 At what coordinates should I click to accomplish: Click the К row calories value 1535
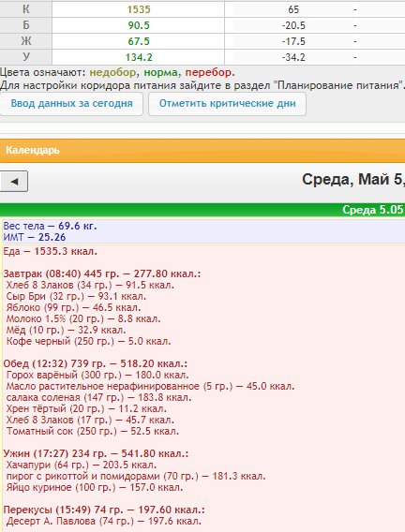click(139, 9)
